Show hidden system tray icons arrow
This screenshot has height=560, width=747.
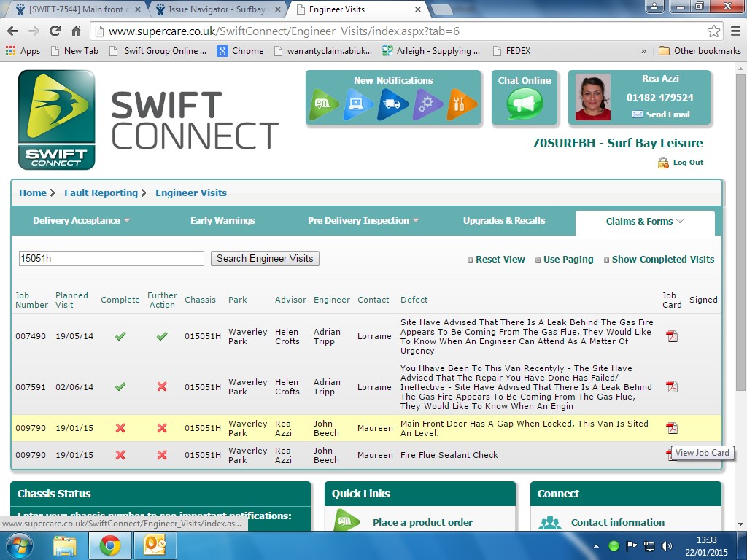click(x=596, y=547)
